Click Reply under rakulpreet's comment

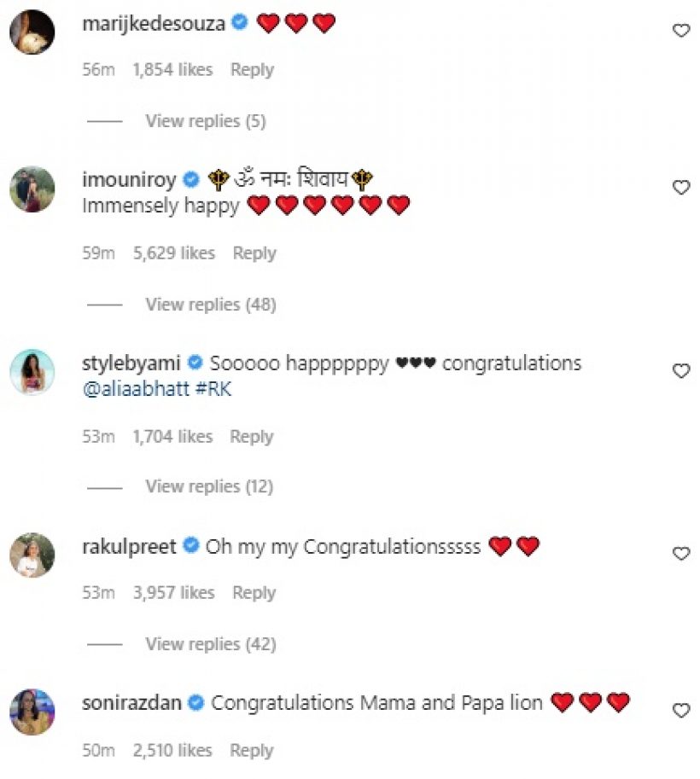(254, 593)
